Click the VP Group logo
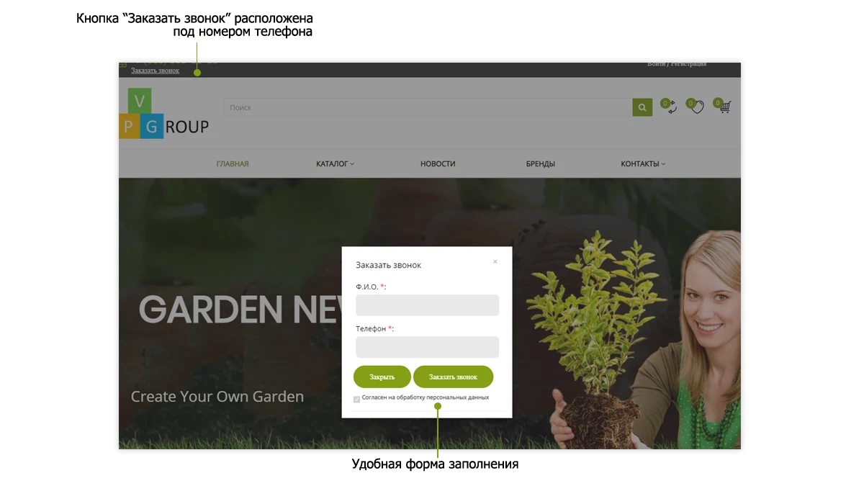 point(164,114)
